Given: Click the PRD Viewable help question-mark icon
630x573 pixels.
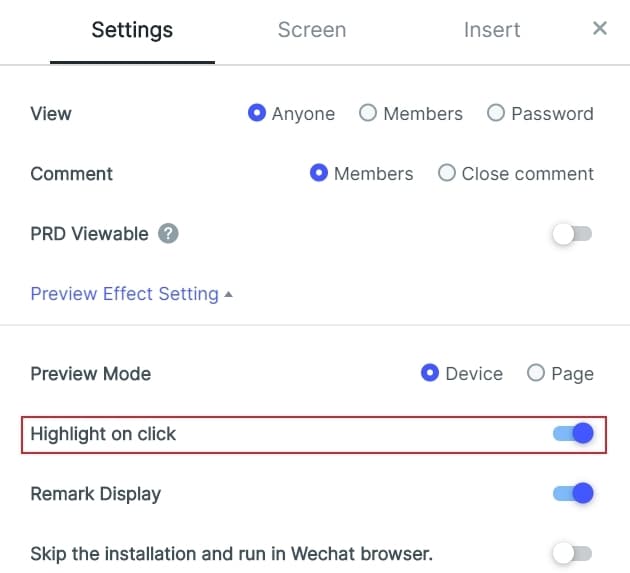Looking at the screenshot, I should [x=169, y=234].
